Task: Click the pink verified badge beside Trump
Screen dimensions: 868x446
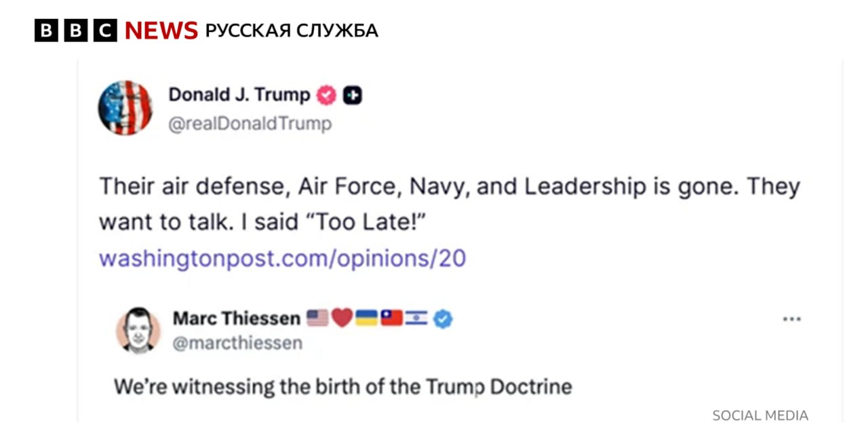Action: (x=327, y=96)
